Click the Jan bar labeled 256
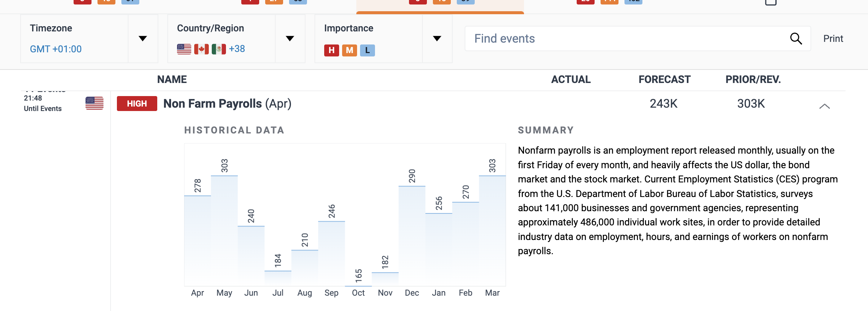 point(439,249)
